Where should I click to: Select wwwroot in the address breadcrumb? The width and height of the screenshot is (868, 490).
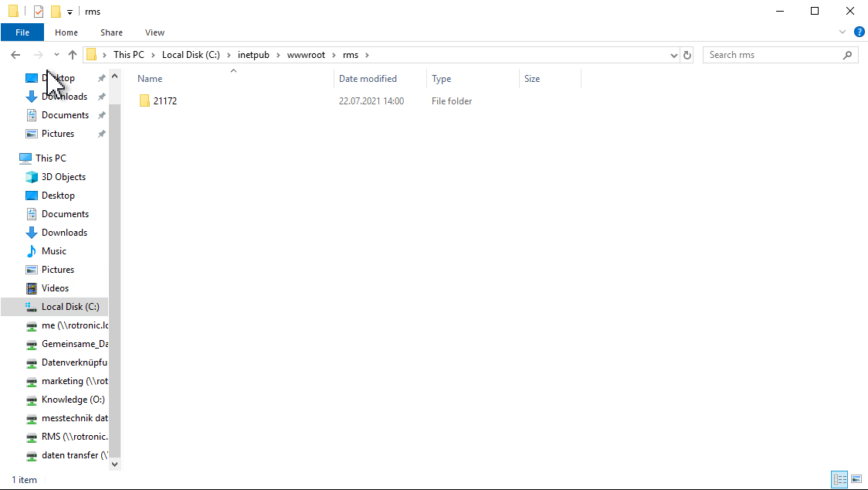tap(306, 55)
